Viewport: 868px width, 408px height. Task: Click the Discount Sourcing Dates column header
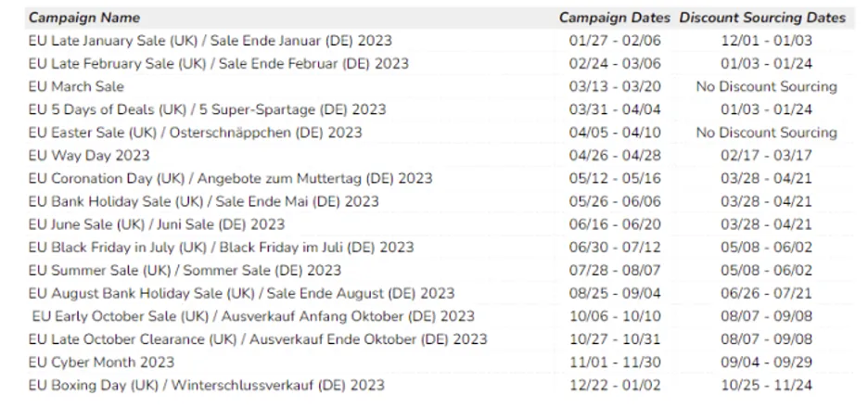[762, 18]
